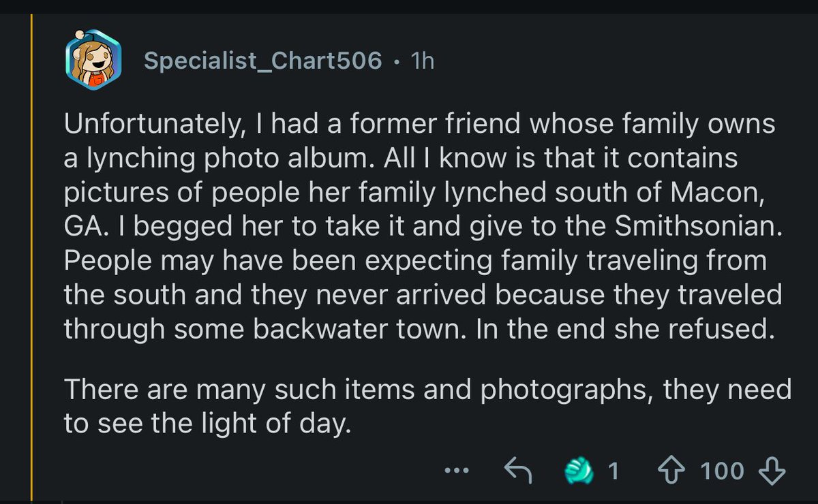Click the reply arrow icon
This screenshot has width=818, height=504.
(517, 470)
